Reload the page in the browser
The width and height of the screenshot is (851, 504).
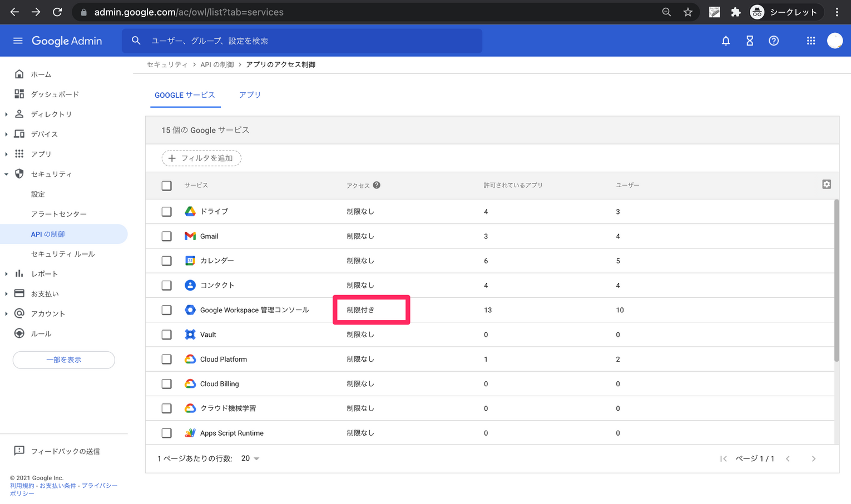click(x=57, y=12)
